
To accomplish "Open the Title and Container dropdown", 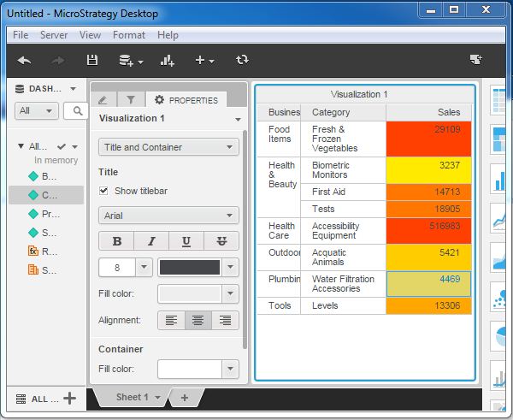I will (168, 147).
